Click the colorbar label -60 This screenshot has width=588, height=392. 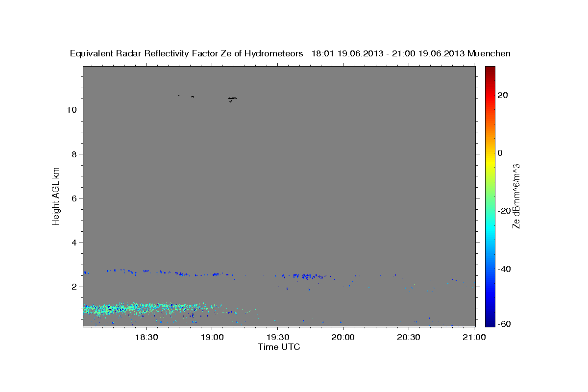click(504, 324)
